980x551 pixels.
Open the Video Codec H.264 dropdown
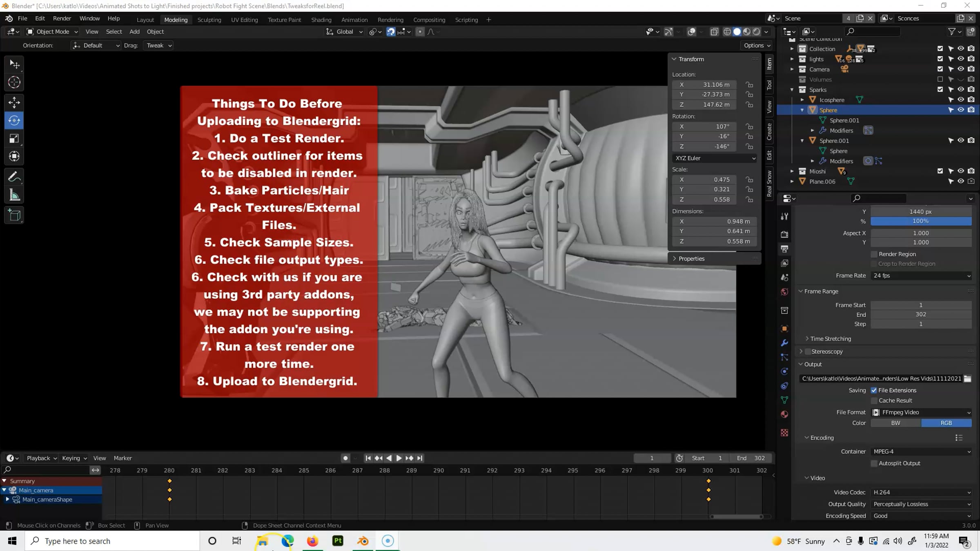(921, 492)
